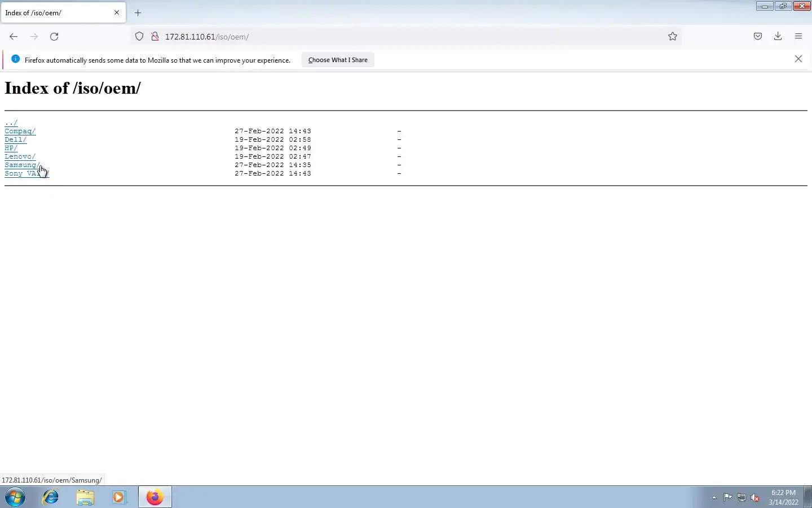The height and width of the screenshot is (508, 812).
Task: Open the Samsung/ folder link
Action: click(23, 165)
